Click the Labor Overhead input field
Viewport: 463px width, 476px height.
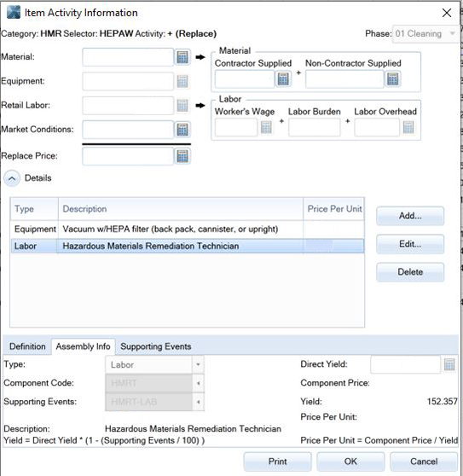click(377, 127)
